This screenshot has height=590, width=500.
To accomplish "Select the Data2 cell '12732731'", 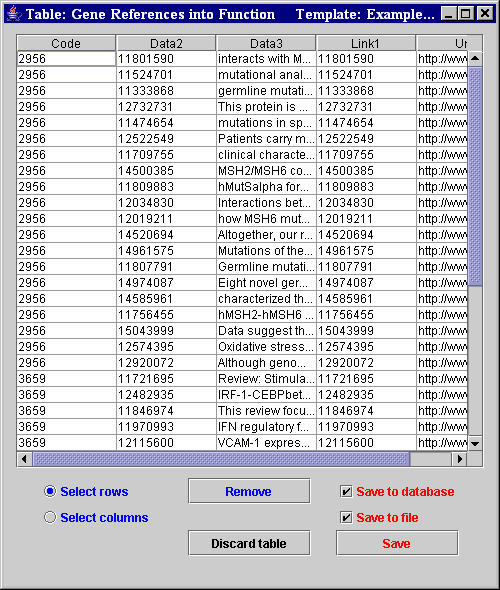I will coord(166,107).
